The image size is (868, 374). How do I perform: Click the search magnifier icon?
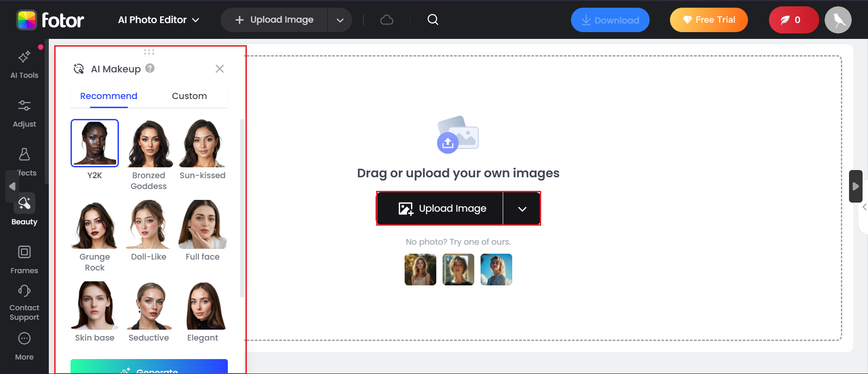(x=433, y=19)
